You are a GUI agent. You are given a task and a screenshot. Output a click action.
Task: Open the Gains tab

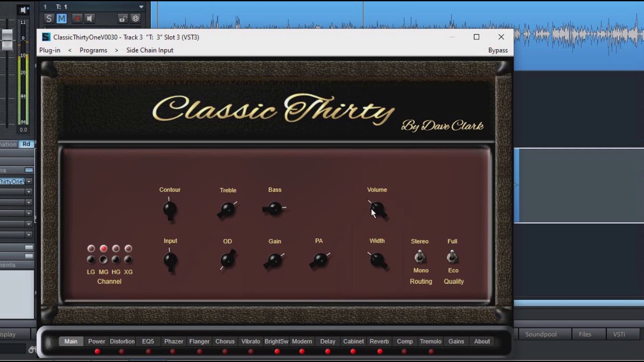click(x=456, y=341)
